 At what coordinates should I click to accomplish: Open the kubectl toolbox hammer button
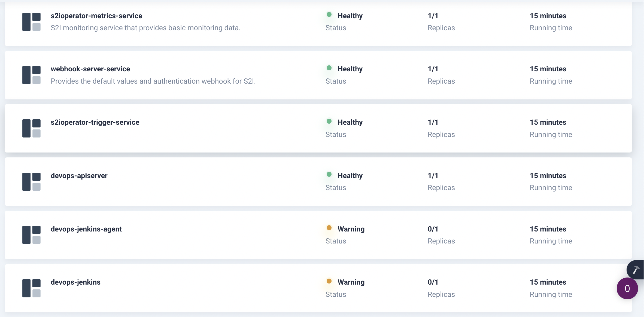pos(636,270)
